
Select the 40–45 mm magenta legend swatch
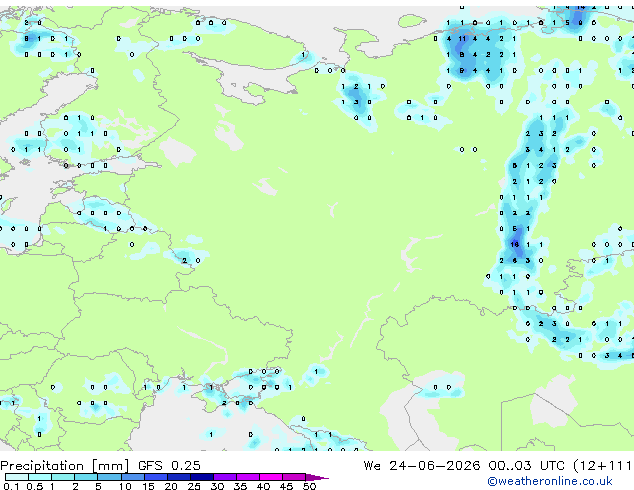tap(271, 477)
